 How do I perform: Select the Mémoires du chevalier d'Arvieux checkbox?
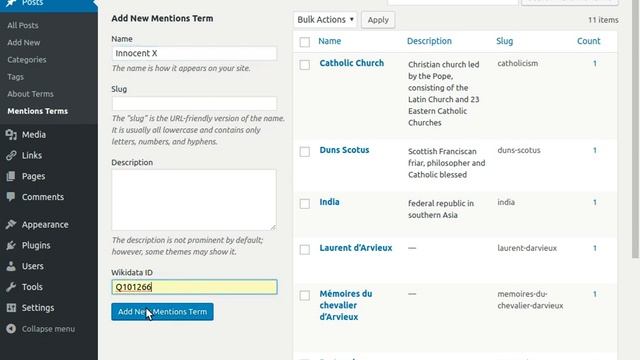[x=304, y=296]
